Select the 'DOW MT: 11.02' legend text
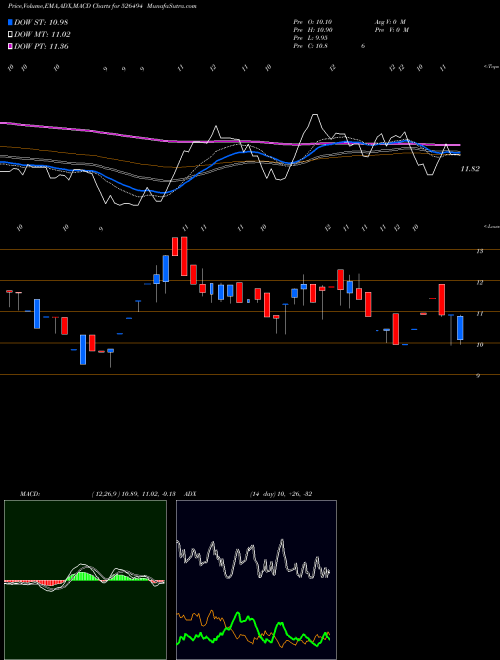Screen dimensions: 500x660 (x=42, y=35)
